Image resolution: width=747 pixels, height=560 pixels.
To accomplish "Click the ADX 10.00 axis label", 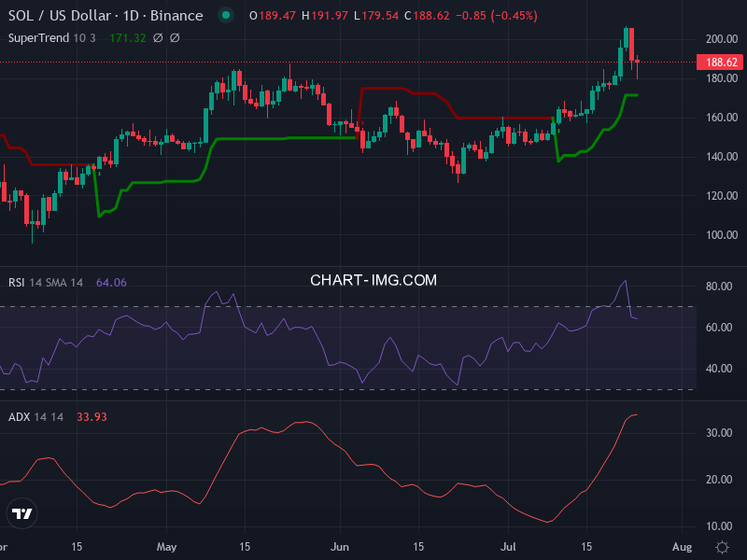I will coord(719,526).
